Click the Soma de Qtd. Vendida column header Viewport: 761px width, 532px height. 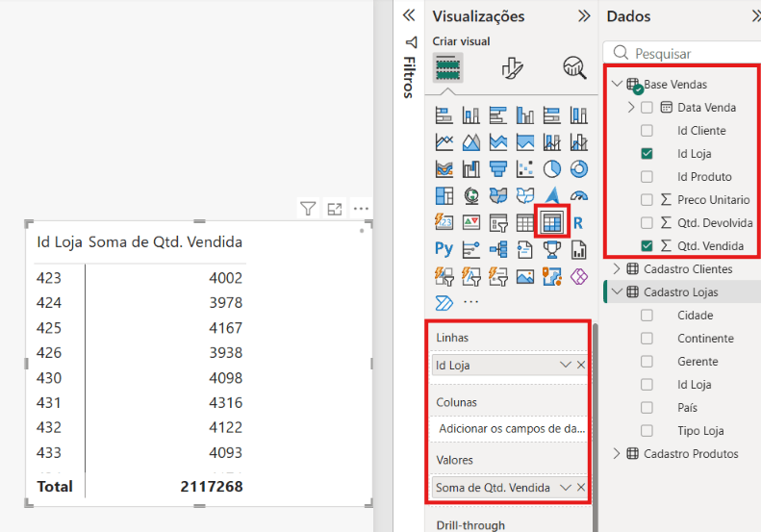(165, 241)
